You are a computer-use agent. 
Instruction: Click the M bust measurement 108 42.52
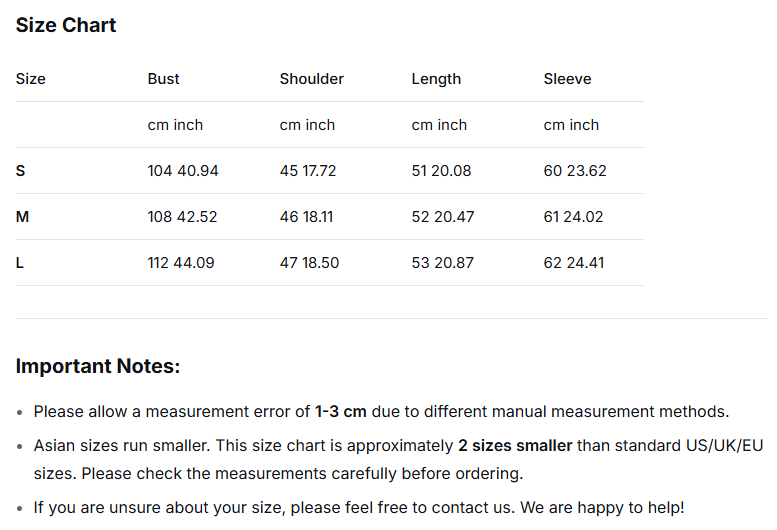point(182,217)
